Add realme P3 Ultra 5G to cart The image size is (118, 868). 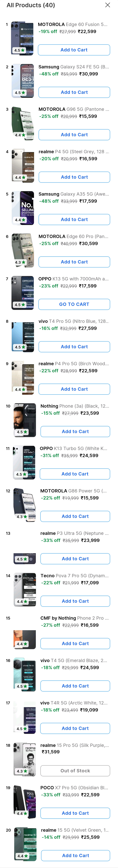click(x=75, y=559)
